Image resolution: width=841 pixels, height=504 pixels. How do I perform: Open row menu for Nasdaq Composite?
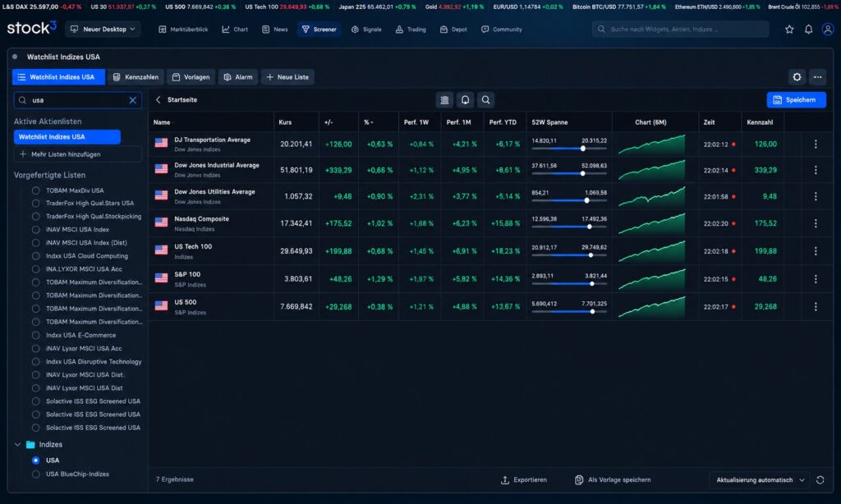pos(816,223)
